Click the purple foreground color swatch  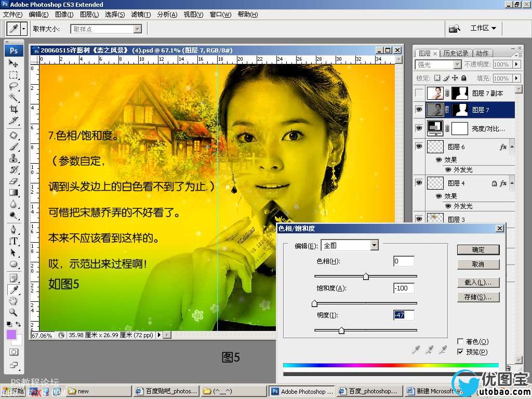[x=11, y=335]
